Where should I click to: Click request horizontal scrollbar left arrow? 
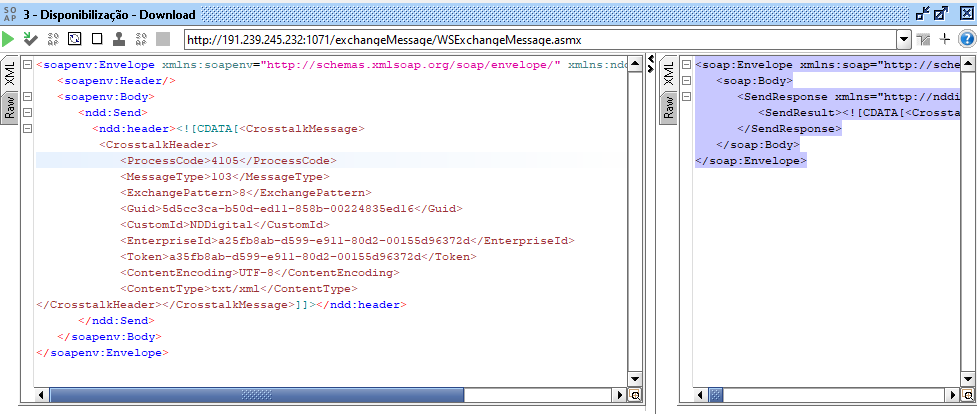[x=41, y=395]
